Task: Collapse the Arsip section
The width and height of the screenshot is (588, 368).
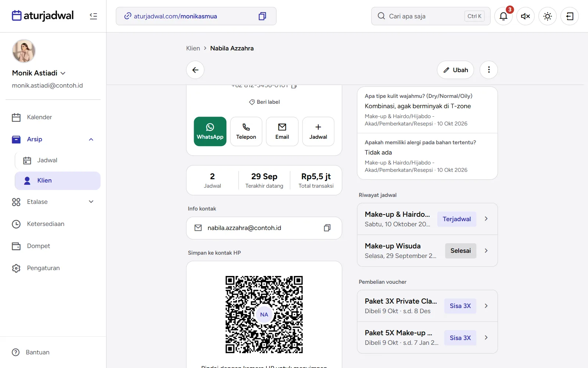Action: tap(91, 139)
